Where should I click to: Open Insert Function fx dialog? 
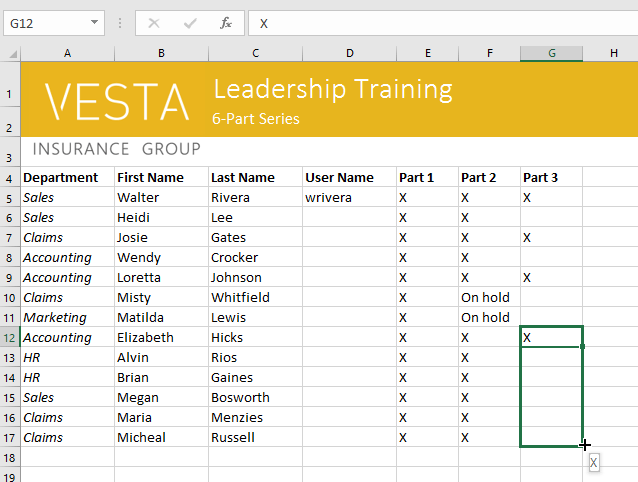pyautogui.click(x=226, y=22)
